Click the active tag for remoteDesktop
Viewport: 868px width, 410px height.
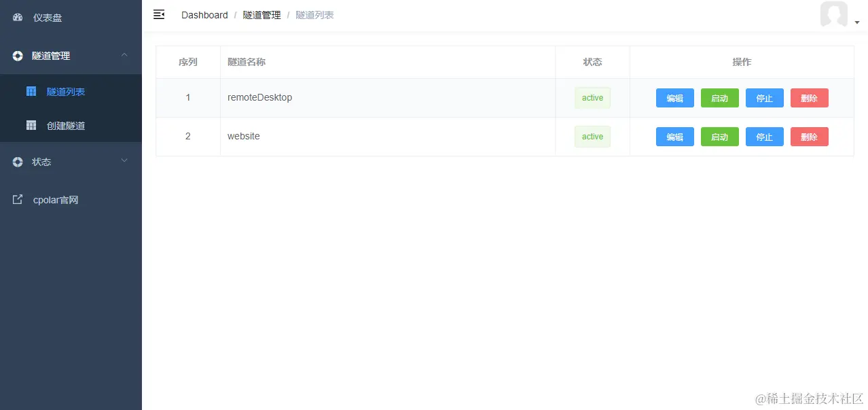click(x=592, y=98)
